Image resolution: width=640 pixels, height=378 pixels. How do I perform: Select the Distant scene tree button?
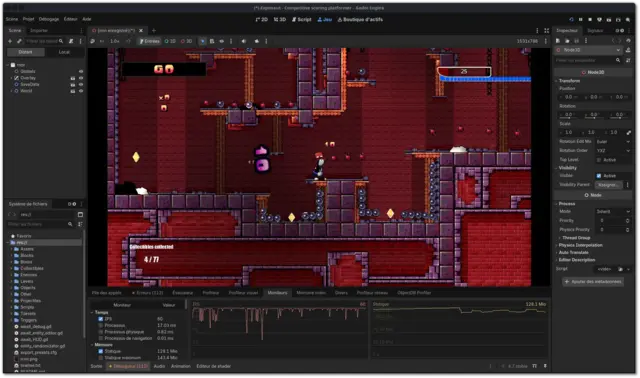[x=25, y=52]
